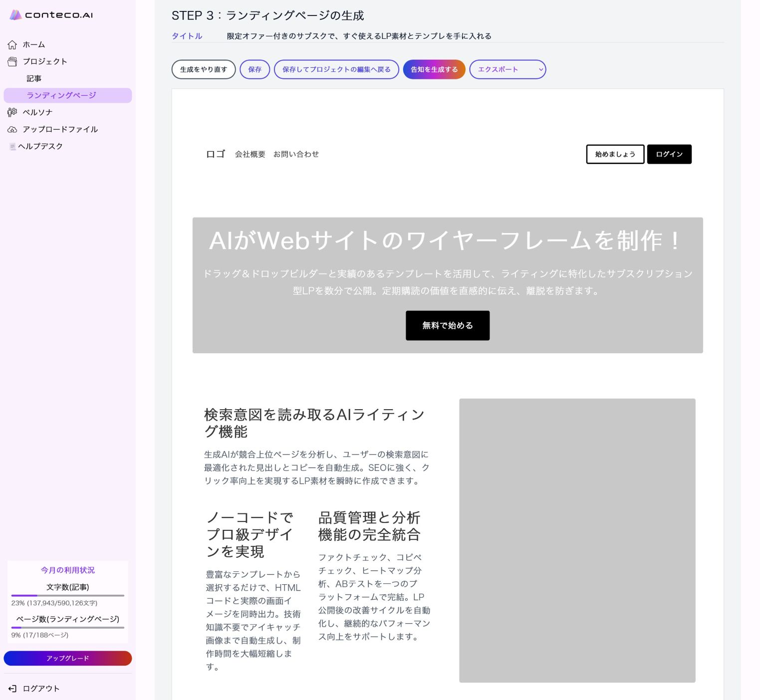Click the upload cloud icon
Viewport: 760px width, 700px height.
pyautogui.click(x=12, y=130)
